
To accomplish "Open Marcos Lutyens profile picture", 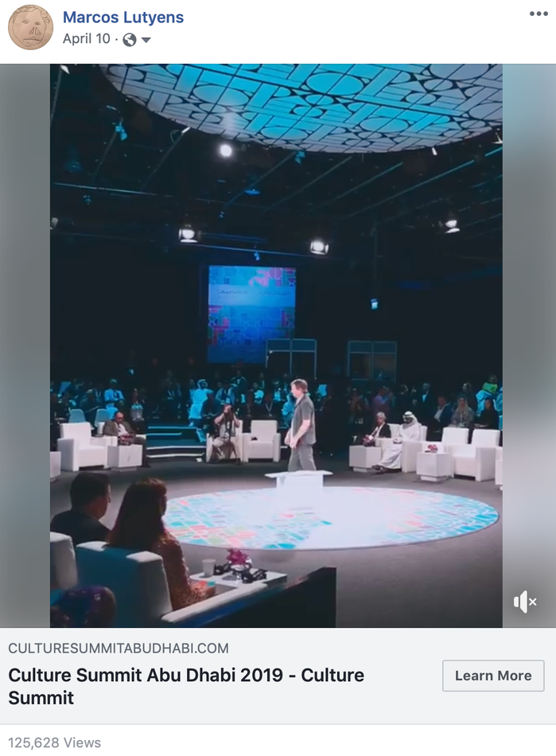I will coord(30,28).
